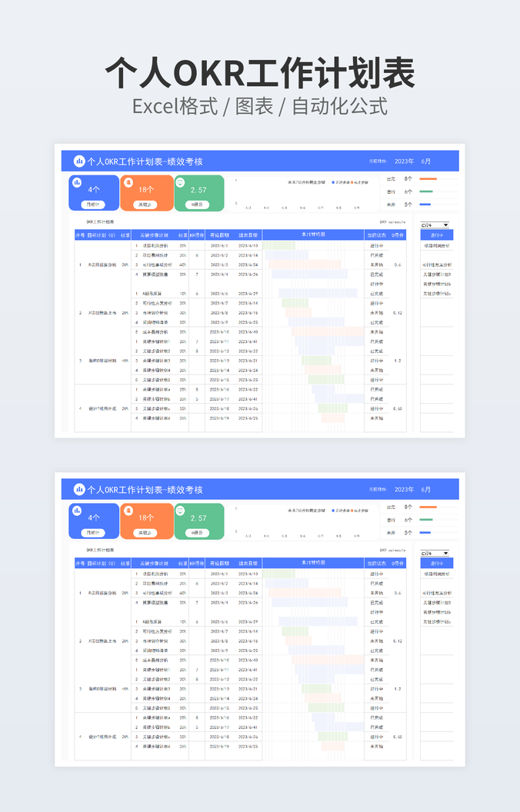Click the orange completed progress bar in upper sheet
Image resolution: width=520 pixels, height=812 pixels.
(x=428, y=178)
